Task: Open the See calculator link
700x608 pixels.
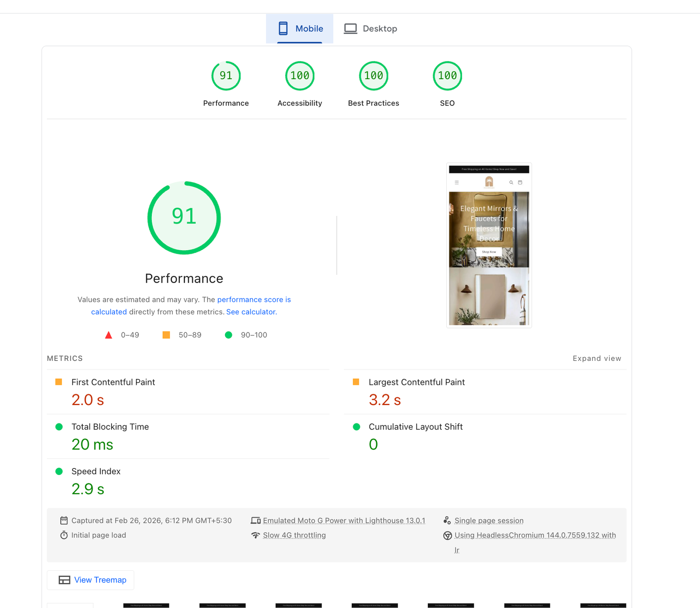Action: coord(251,312)
